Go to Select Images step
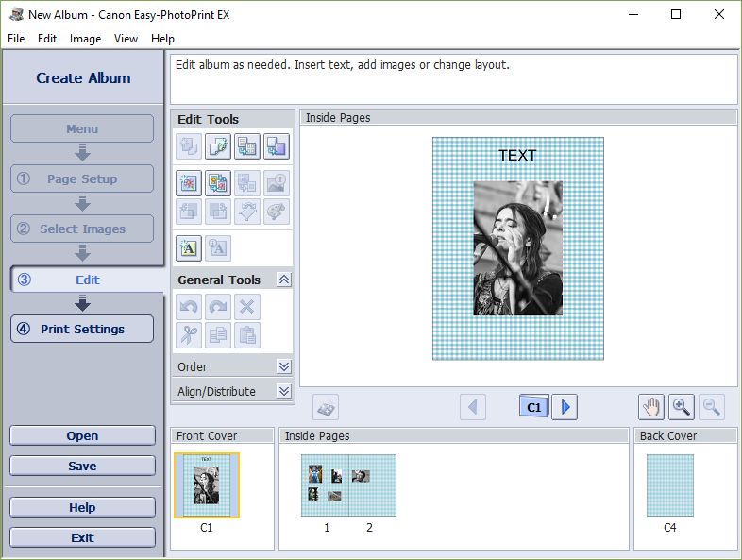Screen dimensions: 742x560 82,229
